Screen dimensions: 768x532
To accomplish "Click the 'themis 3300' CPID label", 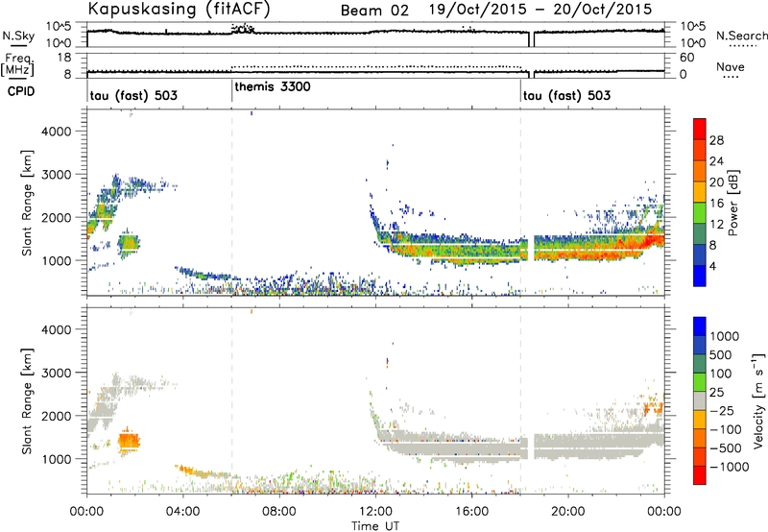I will [273, 86].
